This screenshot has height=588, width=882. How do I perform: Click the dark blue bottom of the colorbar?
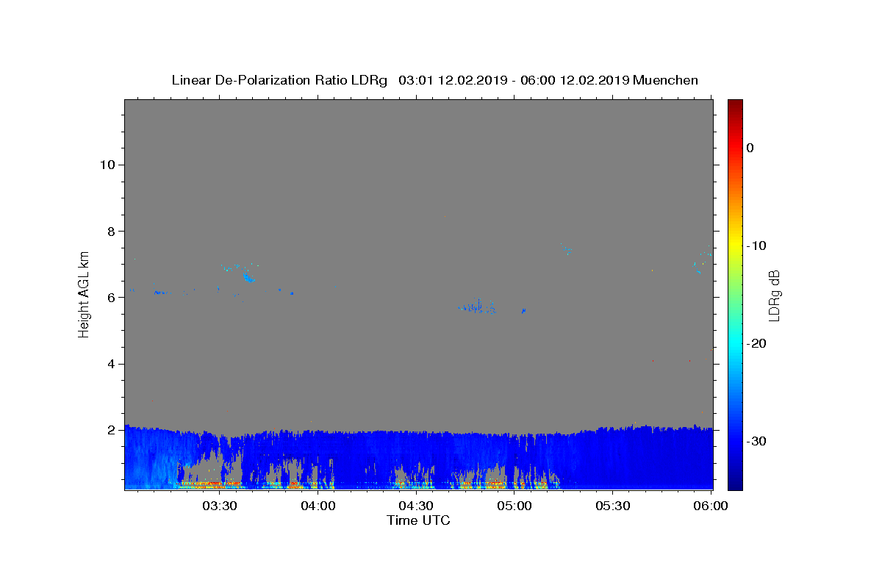point(735,484)
